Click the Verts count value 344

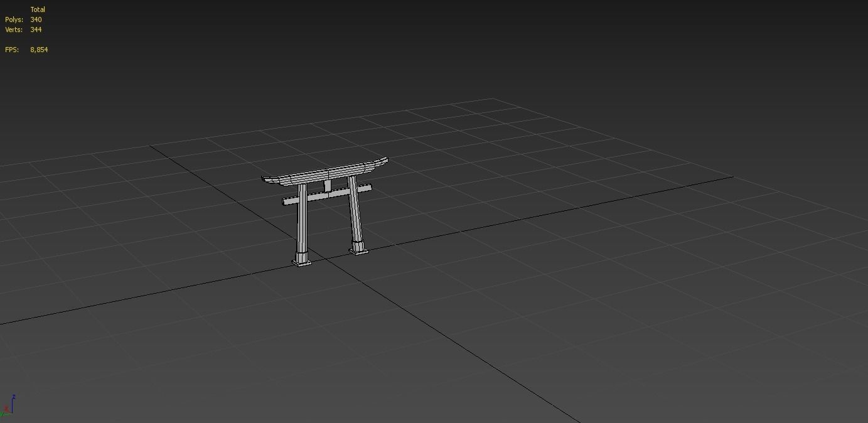coord(36,29)
